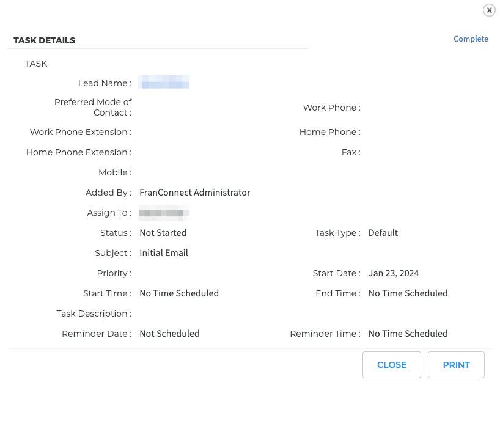Screen dimensions: 500x448
Task: Click the Mobile field label
Action: tap(114, 172)
